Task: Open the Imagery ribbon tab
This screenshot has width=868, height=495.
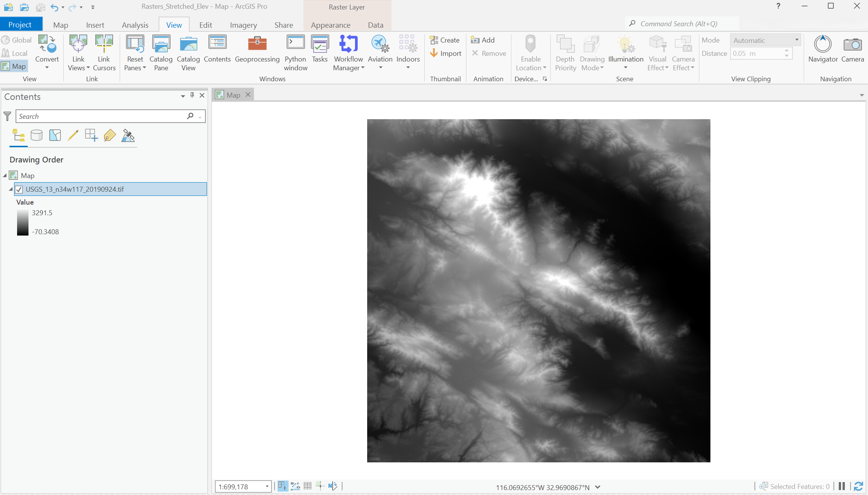Action: (243, 25)
